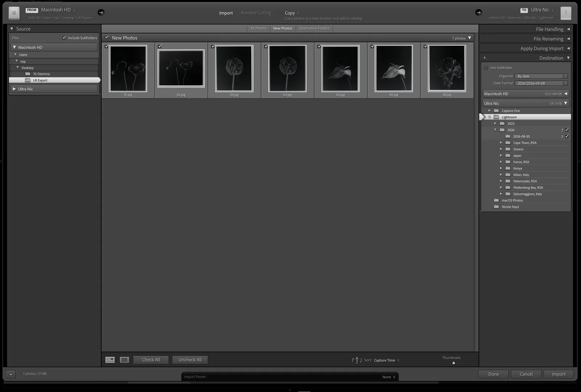Toggle Include Subfolders checkbox
Screen dimensions: 581x392
click(64, 38)
